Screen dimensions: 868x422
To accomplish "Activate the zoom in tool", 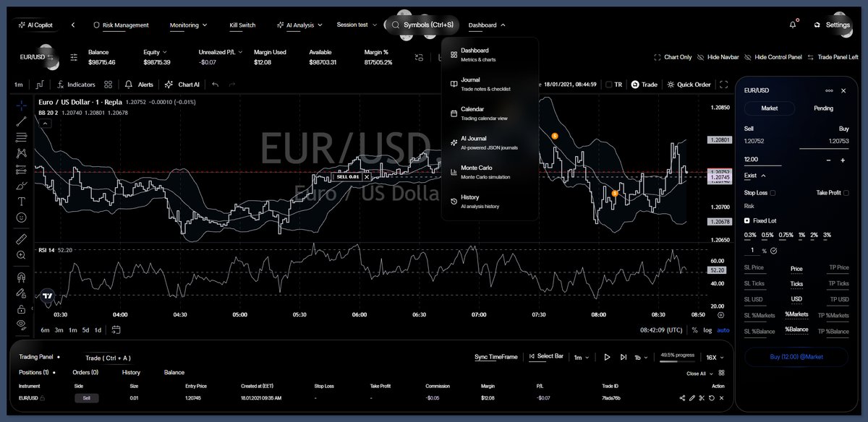I will click(22, 254).
